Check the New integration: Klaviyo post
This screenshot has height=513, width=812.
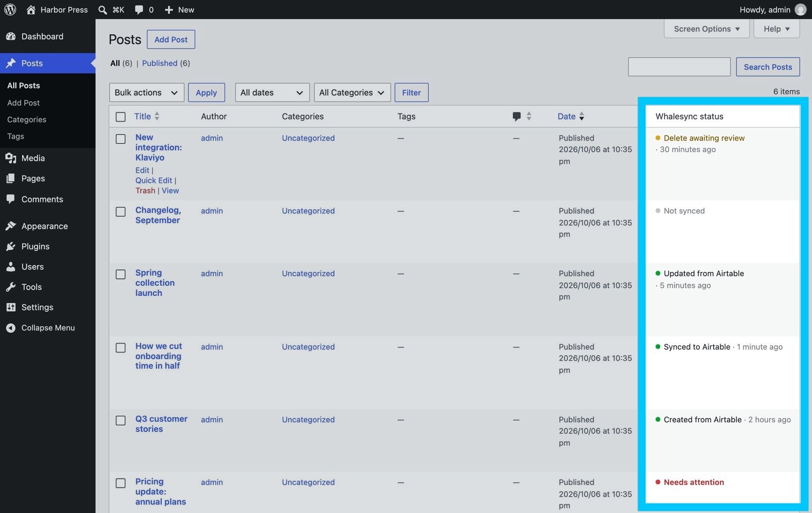(x=121, y=139)
